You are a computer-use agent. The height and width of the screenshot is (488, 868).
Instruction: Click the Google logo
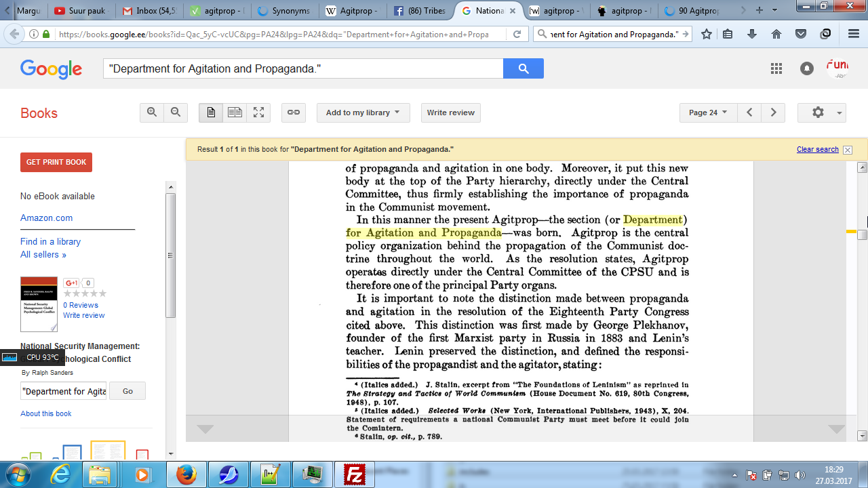(x=51, y=68)
